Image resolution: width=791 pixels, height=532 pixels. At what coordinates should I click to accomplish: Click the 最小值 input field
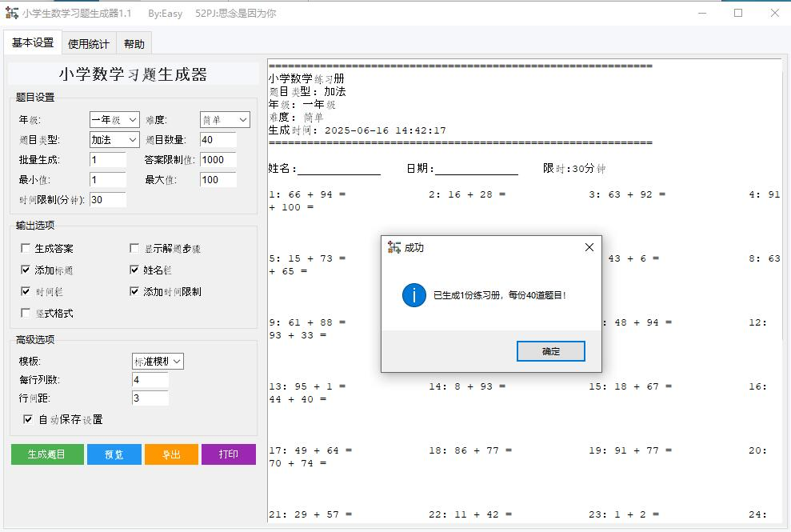108,180
